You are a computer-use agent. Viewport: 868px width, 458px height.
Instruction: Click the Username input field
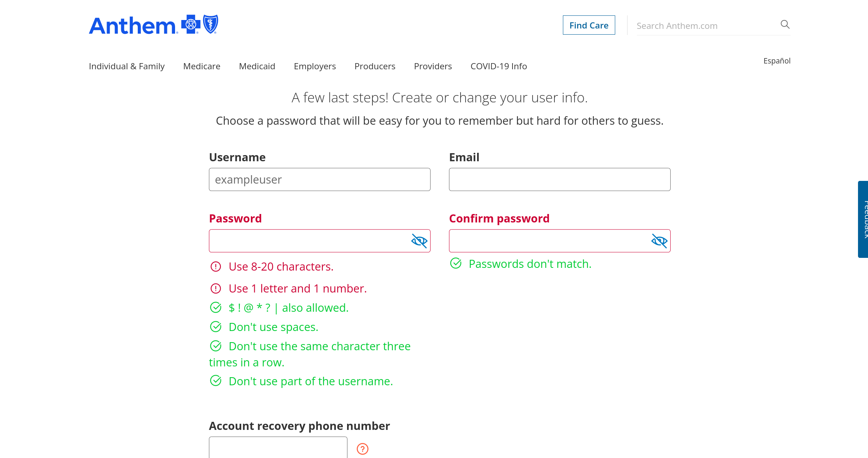[x=319, y=179]
